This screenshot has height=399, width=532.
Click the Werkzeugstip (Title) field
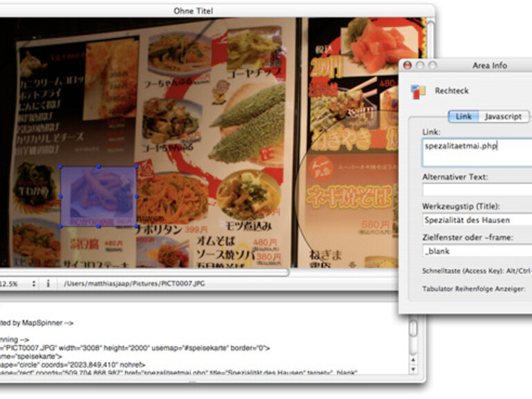[x=477, y=220]
